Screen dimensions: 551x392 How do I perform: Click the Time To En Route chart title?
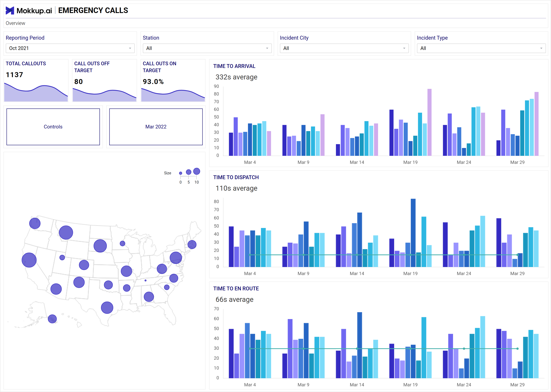[x=236, y=288]
